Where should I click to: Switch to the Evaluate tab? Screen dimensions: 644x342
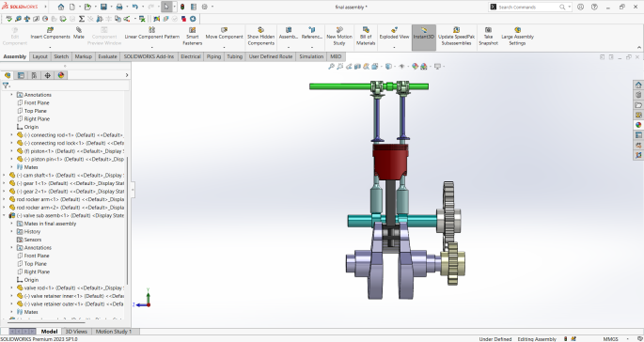tap(107, 56)
